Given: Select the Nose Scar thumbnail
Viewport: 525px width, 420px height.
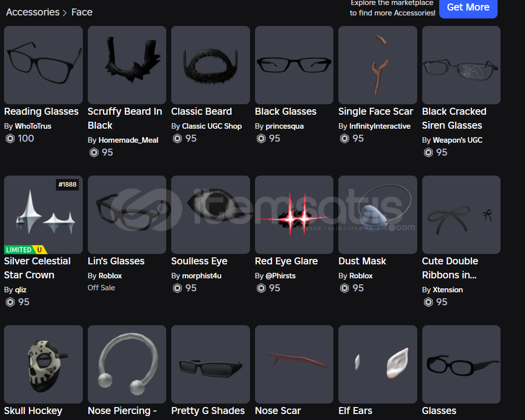Looking at the screenshot, I should [x=294, y=364].
